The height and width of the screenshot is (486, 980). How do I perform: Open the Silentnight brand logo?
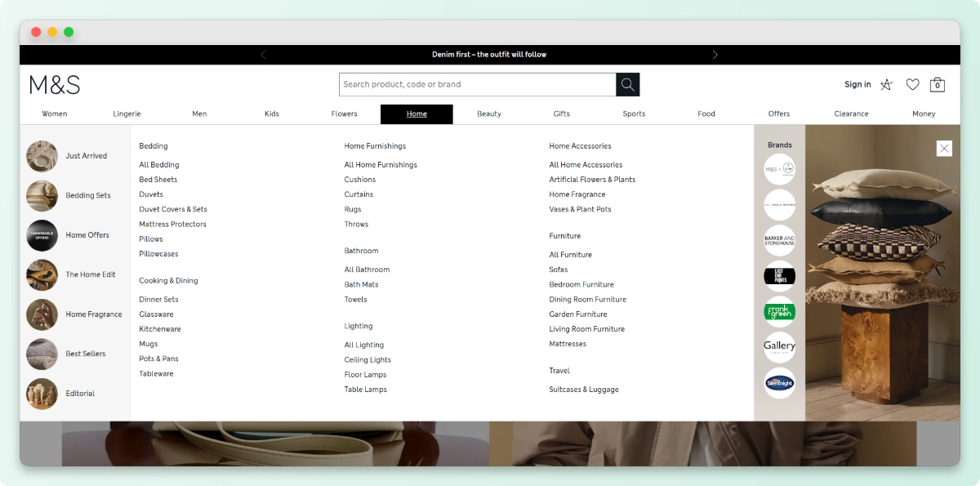[x=779, y=382]
